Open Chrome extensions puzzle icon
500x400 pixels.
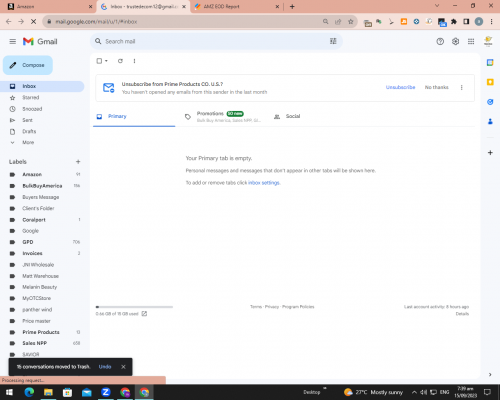[454, 22]
